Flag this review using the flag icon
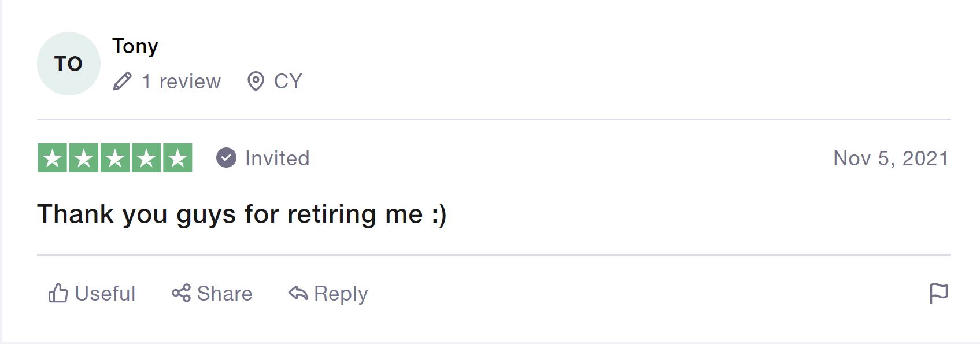Screen dimensions: 980x344 [x=938, y=293]
